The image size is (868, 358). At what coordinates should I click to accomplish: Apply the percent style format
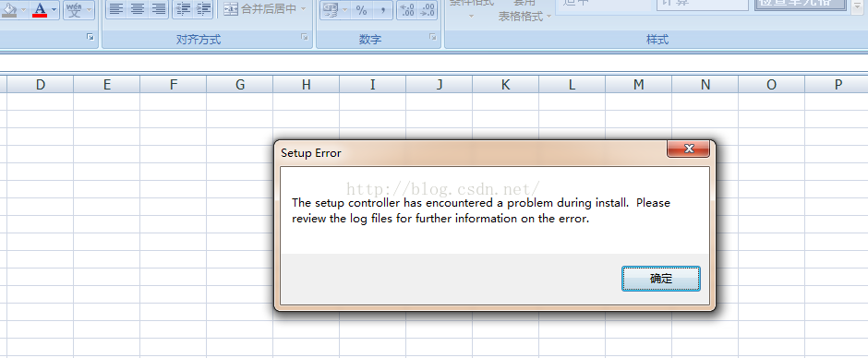[361, 9]
